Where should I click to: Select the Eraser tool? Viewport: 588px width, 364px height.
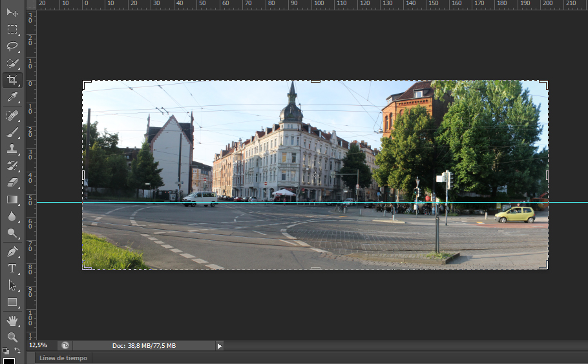point(12,183)
